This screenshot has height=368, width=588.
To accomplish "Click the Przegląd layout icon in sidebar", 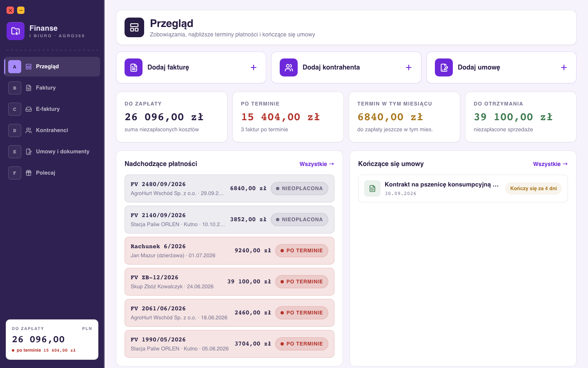I will coord(29,67).
